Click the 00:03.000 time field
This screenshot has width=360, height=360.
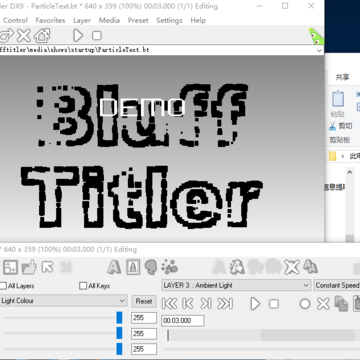click(183, 321)
